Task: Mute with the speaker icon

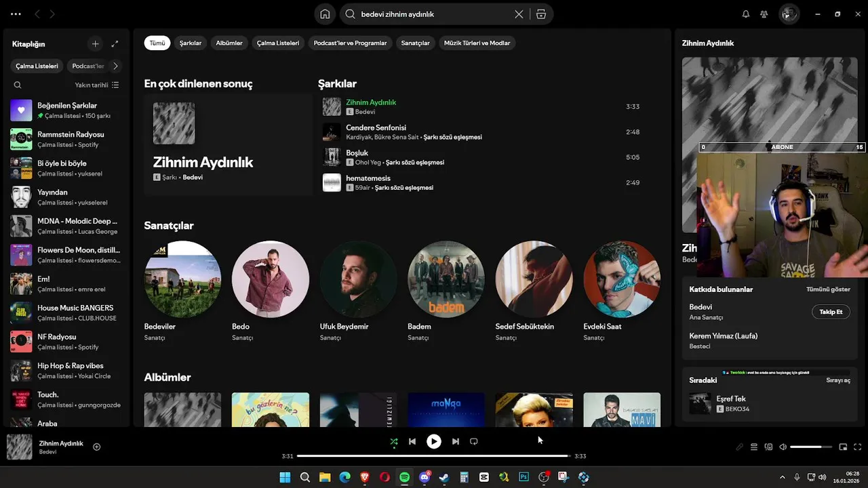Action: click(x=783, y=447)
